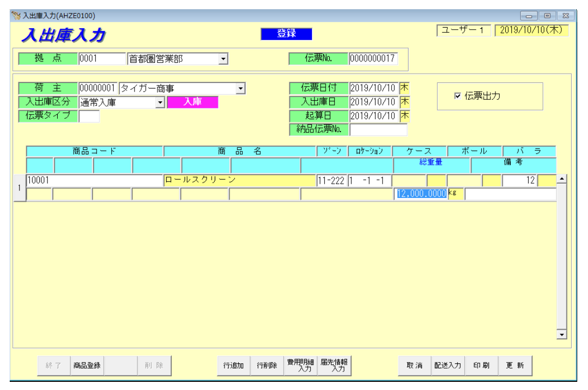The height and width of the screenshot is (390, 588).
Task: Click the 伝票日付 date field
Action: [373, 88]
